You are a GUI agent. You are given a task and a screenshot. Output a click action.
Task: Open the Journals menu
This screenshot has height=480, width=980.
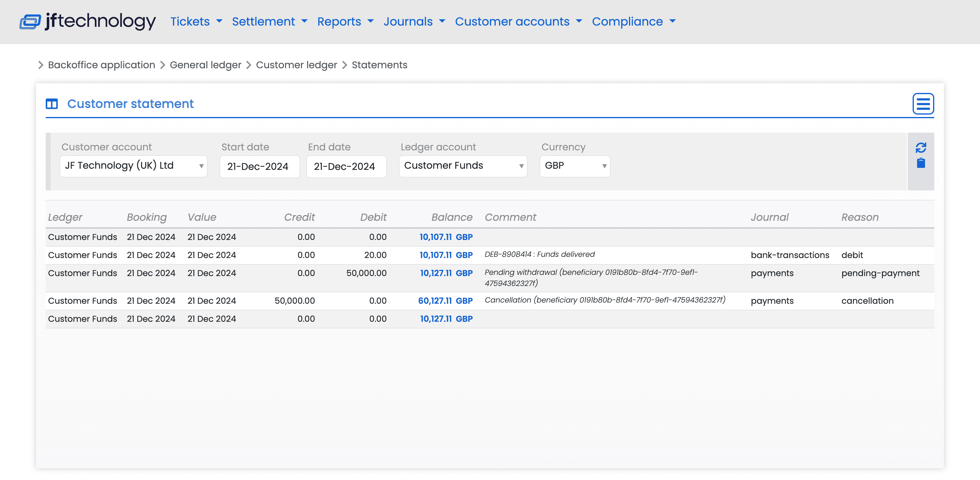tap(414, 21)
